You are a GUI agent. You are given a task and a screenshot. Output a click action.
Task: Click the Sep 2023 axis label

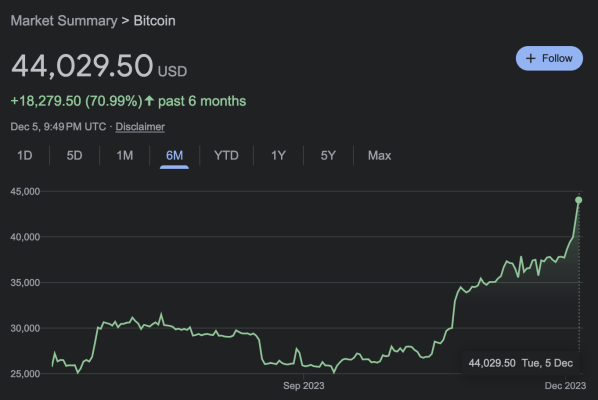(304, 386)
